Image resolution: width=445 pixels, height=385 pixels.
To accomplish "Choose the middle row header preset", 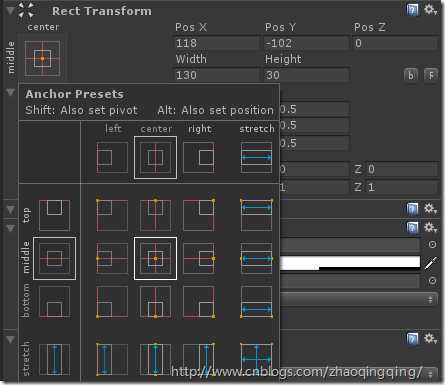I will pos(55,258).
